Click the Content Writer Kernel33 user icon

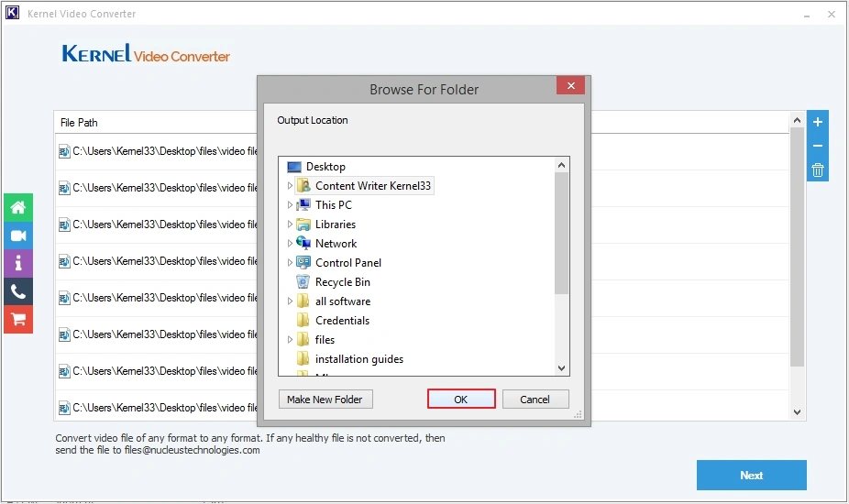pyautogui.click(x=303, y=186)
